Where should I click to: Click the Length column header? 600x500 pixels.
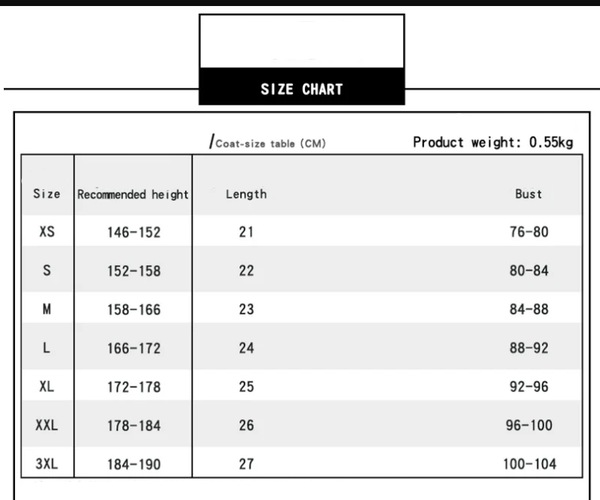point(246,194)
